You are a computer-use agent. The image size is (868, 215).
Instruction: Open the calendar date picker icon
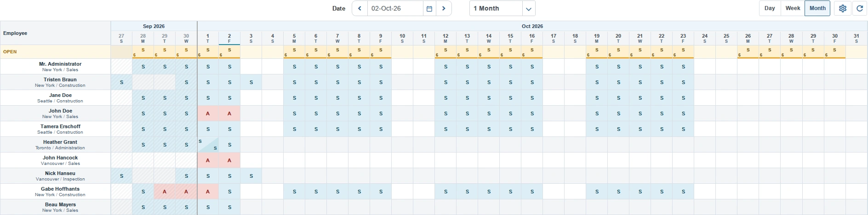[429, 8]
